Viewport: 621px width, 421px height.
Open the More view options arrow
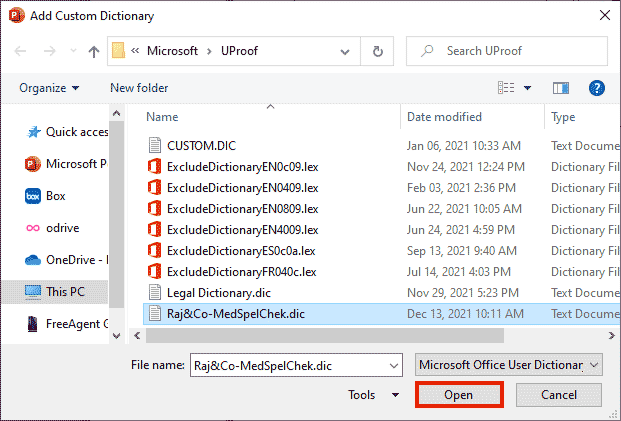click(528, 88)
